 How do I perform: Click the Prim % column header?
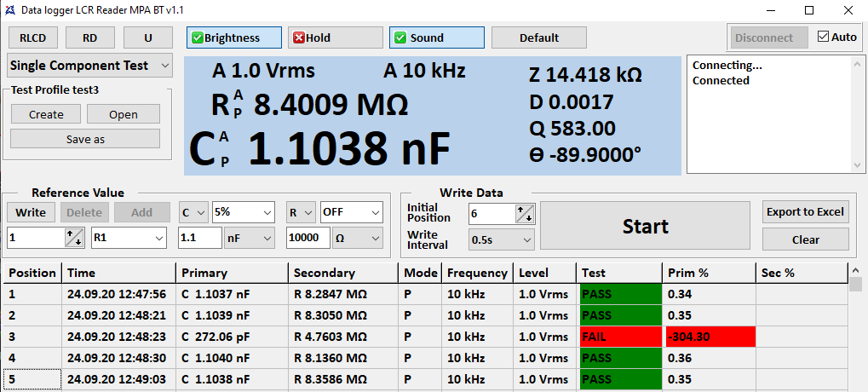coord(709,273)
